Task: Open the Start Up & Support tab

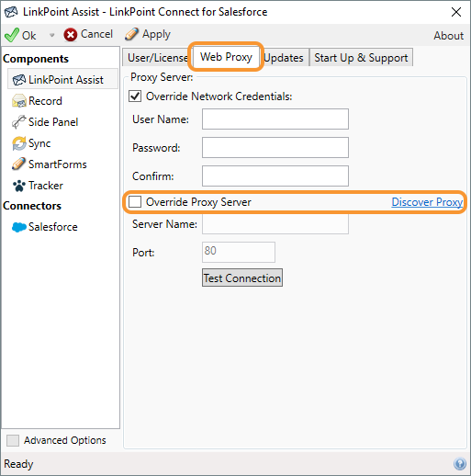Action: (361, 58)
